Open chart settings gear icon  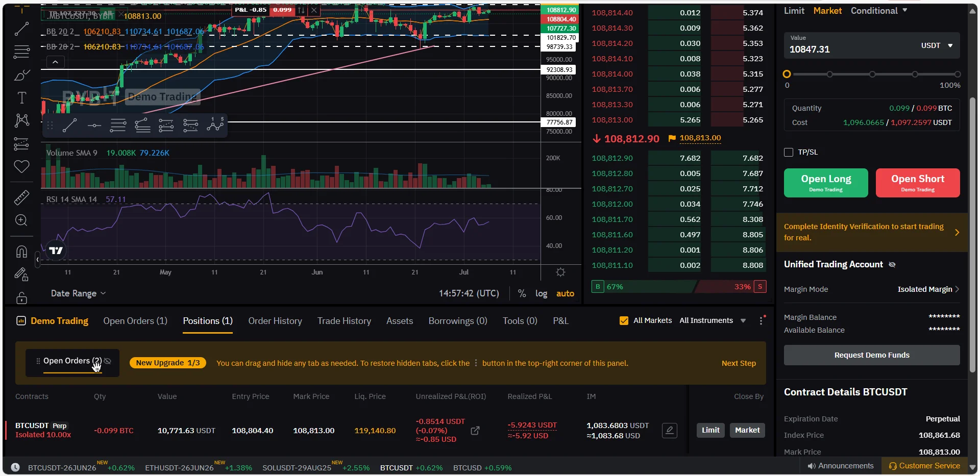560,272
